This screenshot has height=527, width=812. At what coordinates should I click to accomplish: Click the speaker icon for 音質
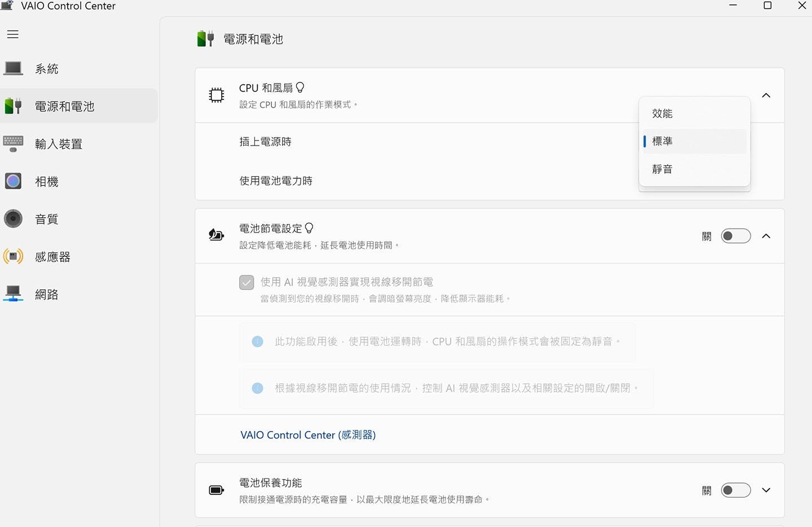point(13,219)
